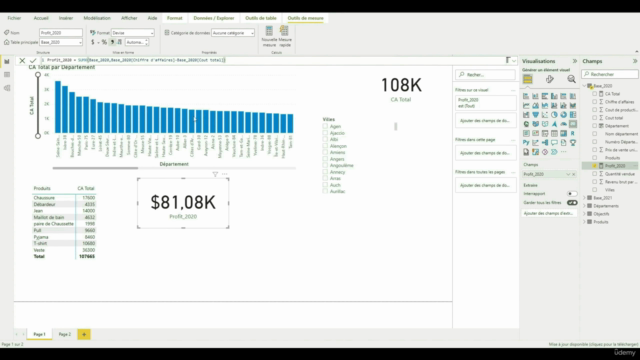Select the treemap visual
Image resolution: width=640 pixels, height=360 pixels.
click(573, 115)
